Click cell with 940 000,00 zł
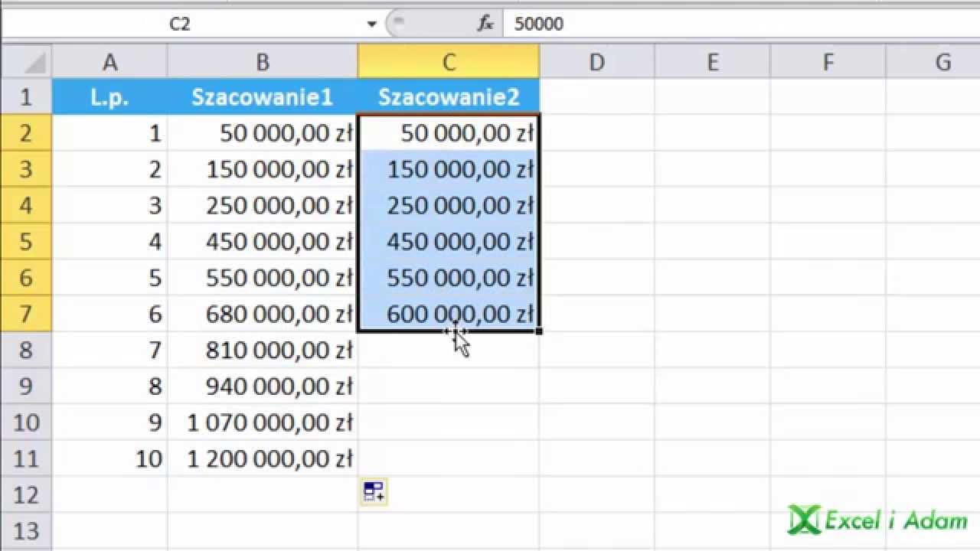The width and height of the screenshot is (980, 551). [263, 386]
